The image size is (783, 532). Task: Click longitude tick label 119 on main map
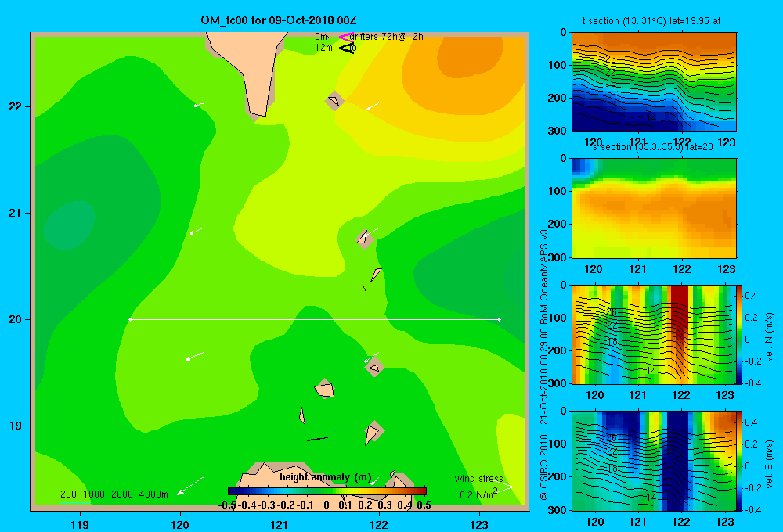(80, 525)
